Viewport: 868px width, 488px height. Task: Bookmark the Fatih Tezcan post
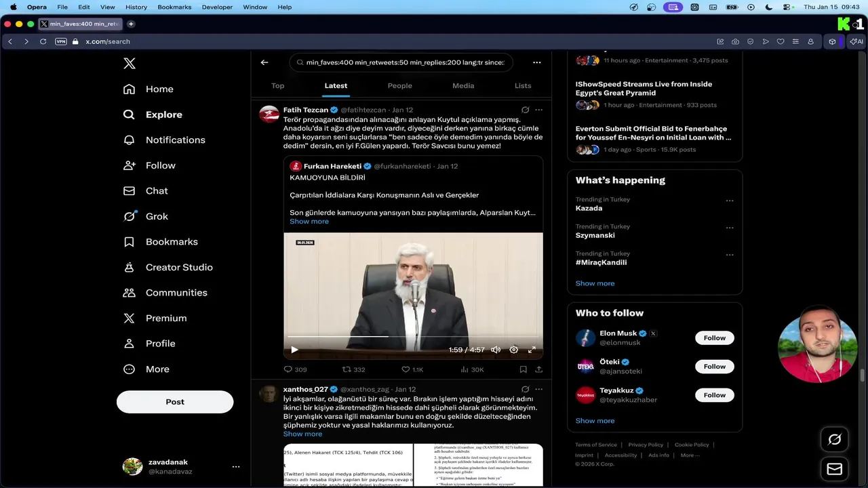(x=523, y=369)
